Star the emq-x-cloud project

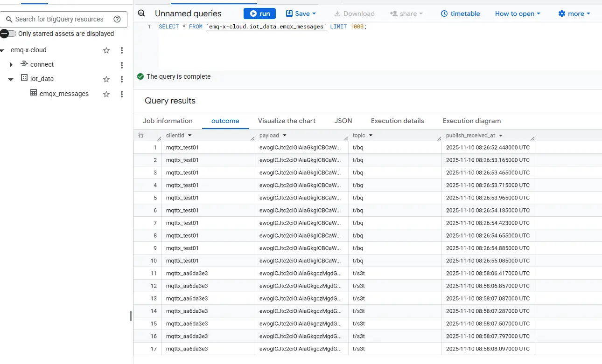[x=106, y=50]
